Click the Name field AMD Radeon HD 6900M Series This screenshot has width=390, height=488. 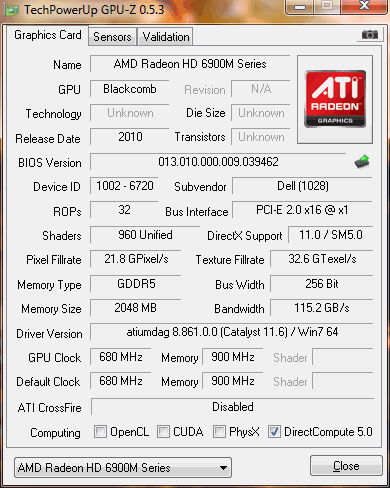point(190,64)
